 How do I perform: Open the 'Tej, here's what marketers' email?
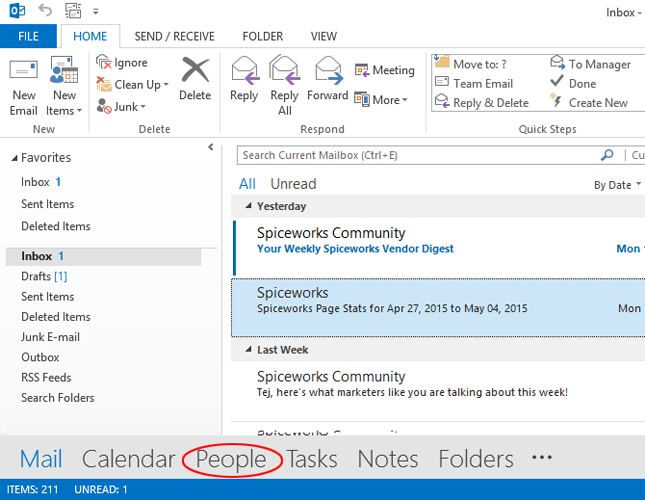(x=439, y=391)
